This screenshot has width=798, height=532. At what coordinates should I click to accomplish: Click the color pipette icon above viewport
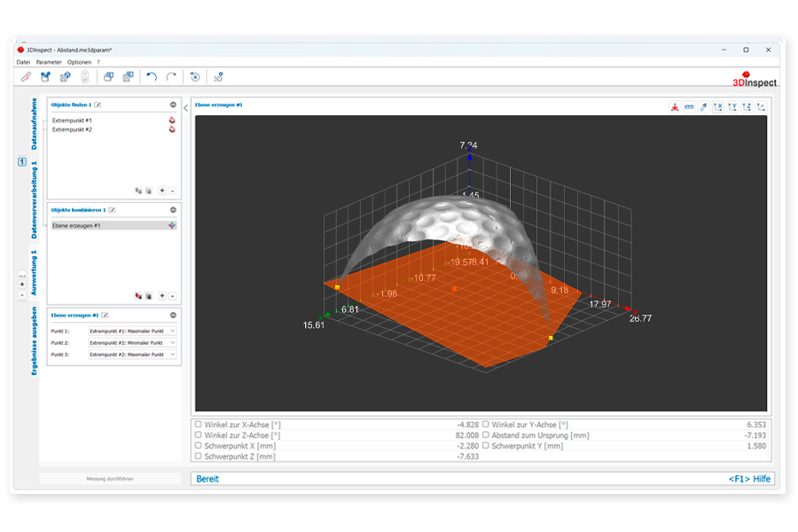click(x=704, y=106)
